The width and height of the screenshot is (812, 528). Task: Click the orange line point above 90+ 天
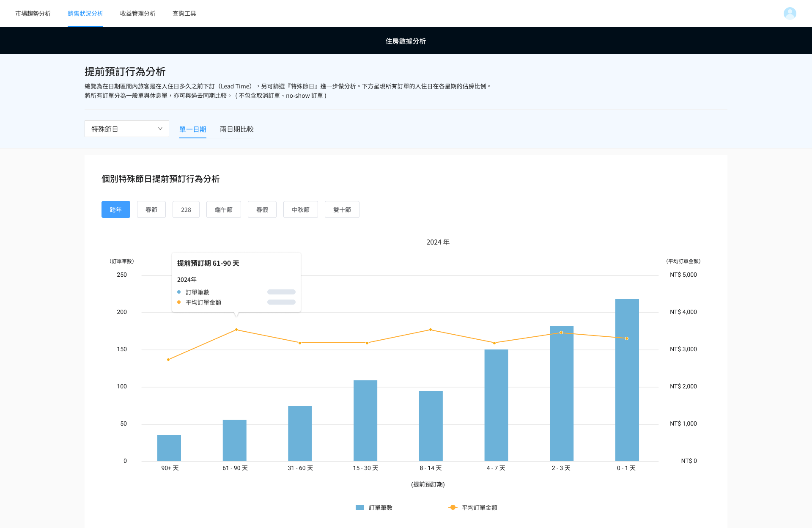(x=168, y=360)
